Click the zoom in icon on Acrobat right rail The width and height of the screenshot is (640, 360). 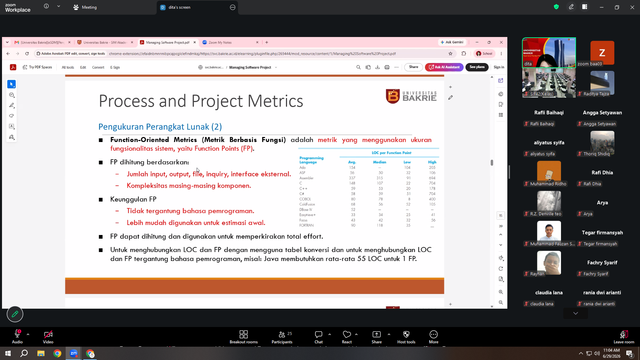[x=501, y=292]
